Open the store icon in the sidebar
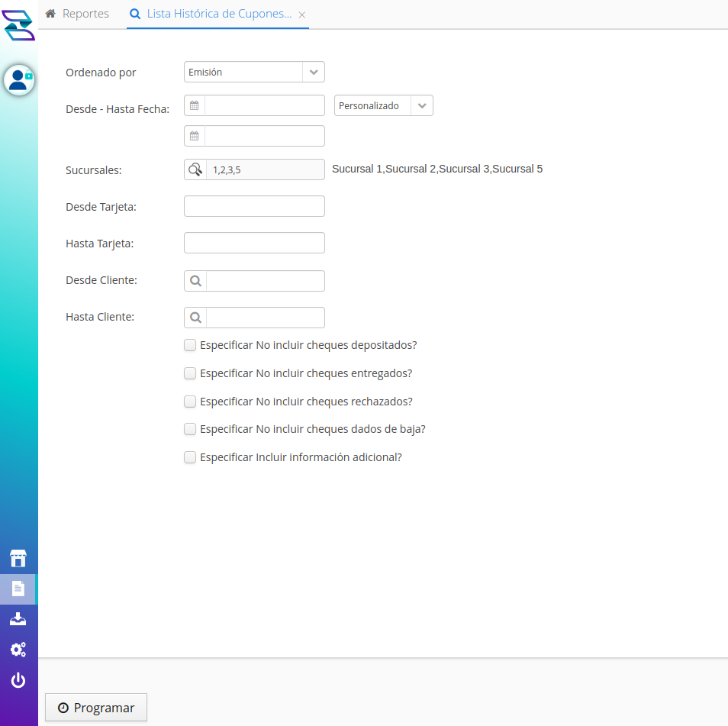The height and width of the screenshot is (726, 728). 18,558
